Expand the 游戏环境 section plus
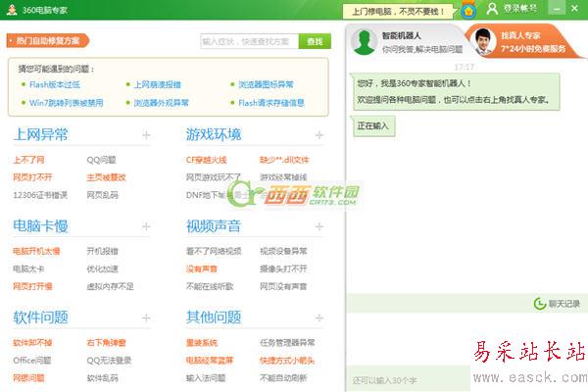The image size is (588, 392). point(319,135)
